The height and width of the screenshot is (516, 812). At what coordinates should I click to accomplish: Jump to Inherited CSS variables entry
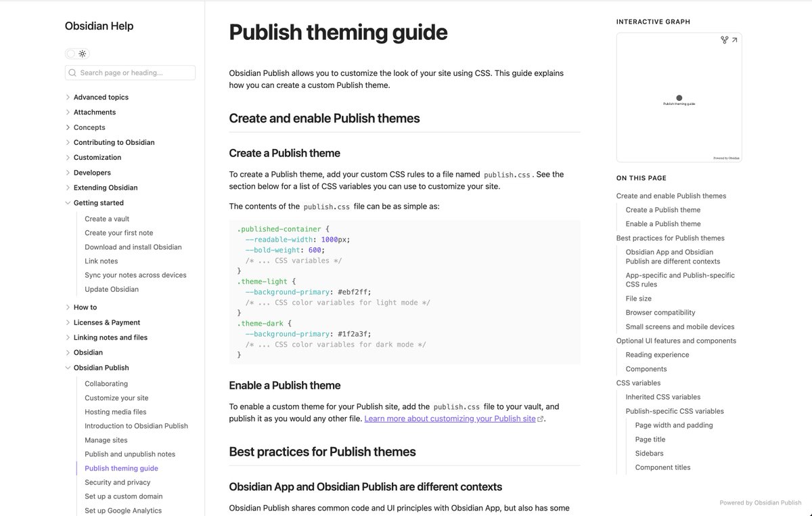click(663, 397)
